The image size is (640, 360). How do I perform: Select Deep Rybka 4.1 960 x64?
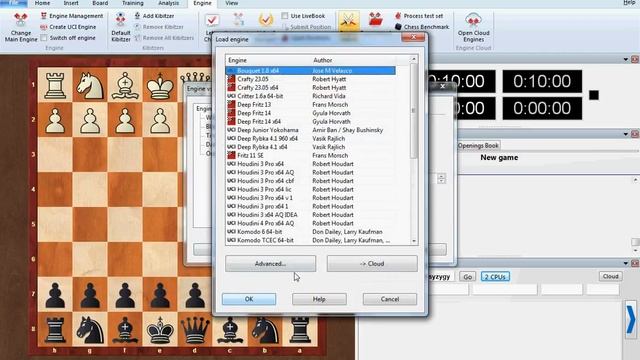click(311, 138)
